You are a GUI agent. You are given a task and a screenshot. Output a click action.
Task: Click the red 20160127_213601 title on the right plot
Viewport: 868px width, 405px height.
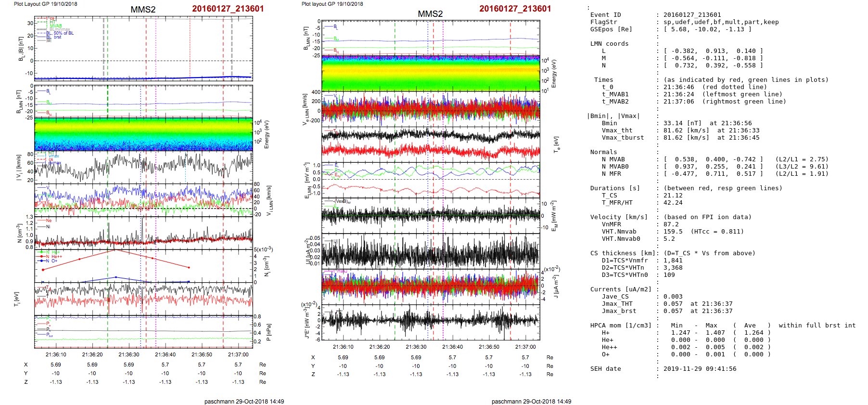(515, 9)
